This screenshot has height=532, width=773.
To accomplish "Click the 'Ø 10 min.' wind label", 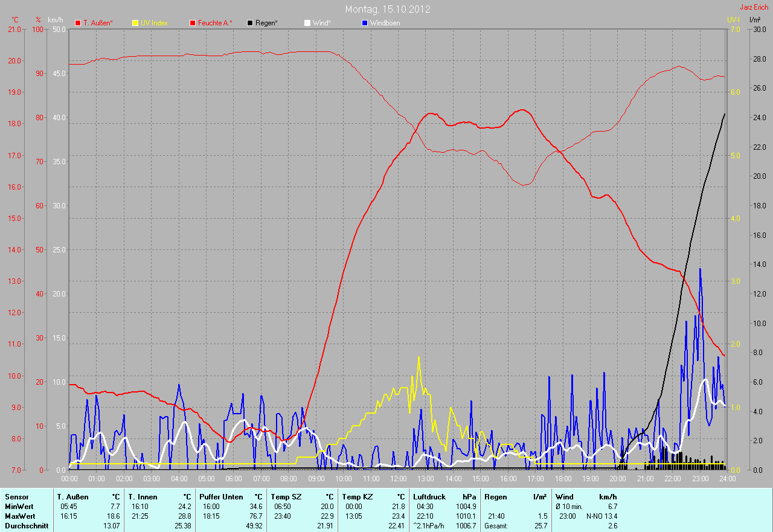I will (x=569, y=506).
